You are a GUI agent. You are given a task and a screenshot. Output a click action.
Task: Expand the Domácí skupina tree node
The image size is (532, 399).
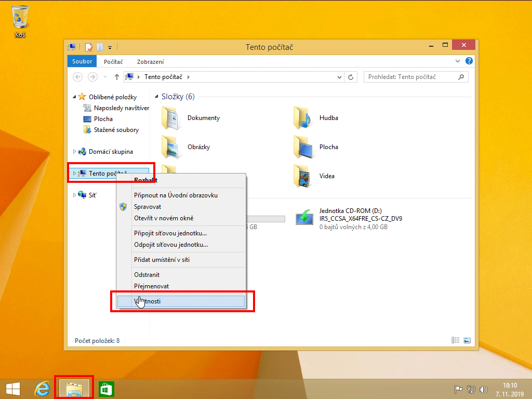pos(74,152)
